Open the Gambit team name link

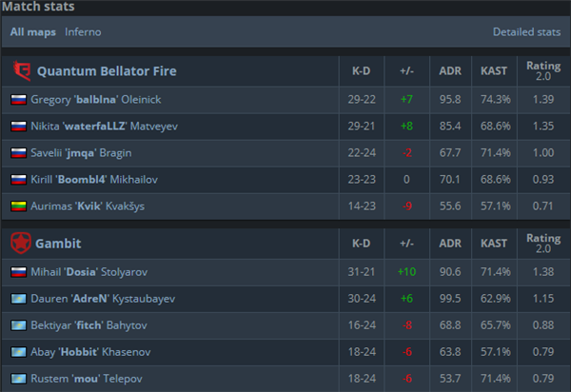tap(58, 244)
